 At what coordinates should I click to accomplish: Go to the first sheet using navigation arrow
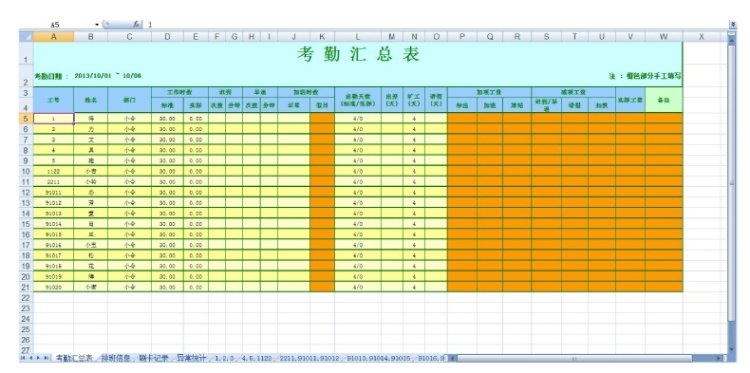coord(23,358)
